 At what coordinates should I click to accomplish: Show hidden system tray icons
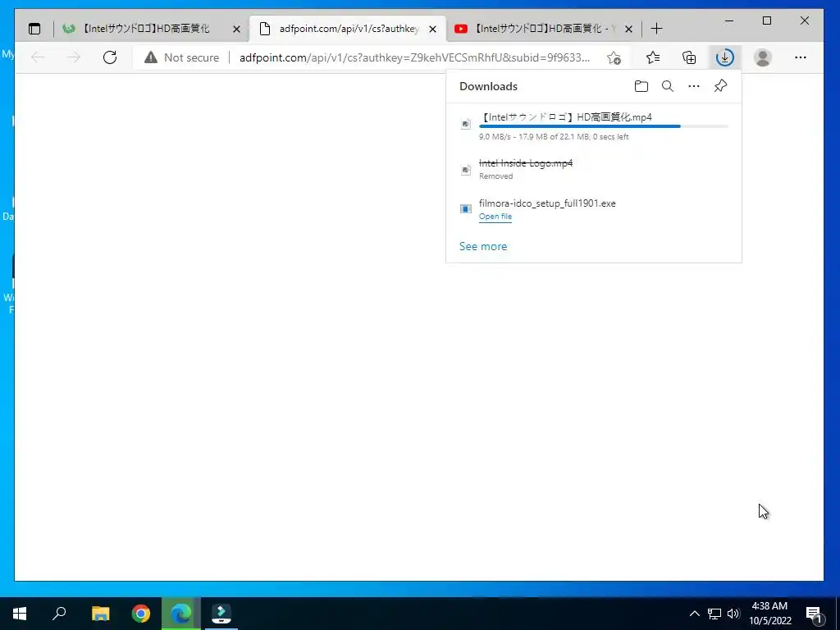click(694, 614)
